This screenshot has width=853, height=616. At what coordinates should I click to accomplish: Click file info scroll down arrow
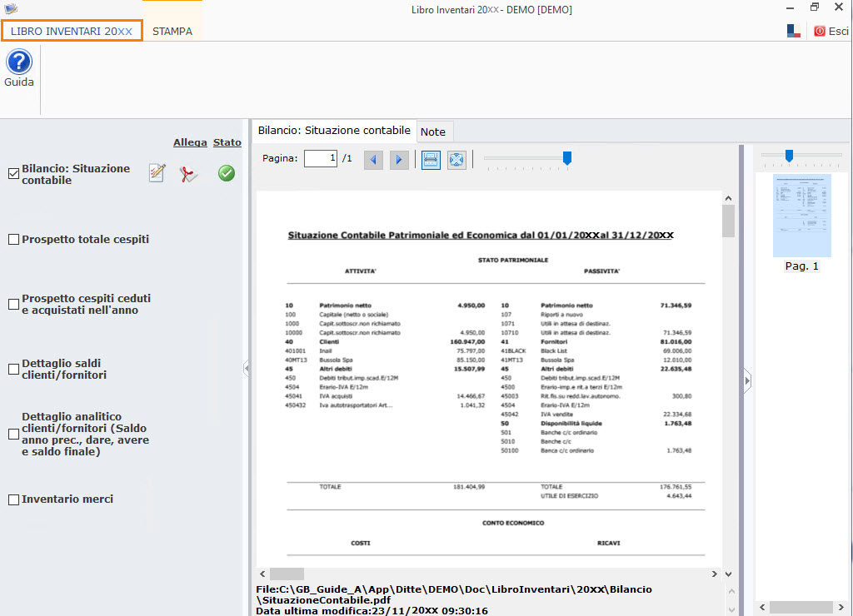(x=731, y=610)
